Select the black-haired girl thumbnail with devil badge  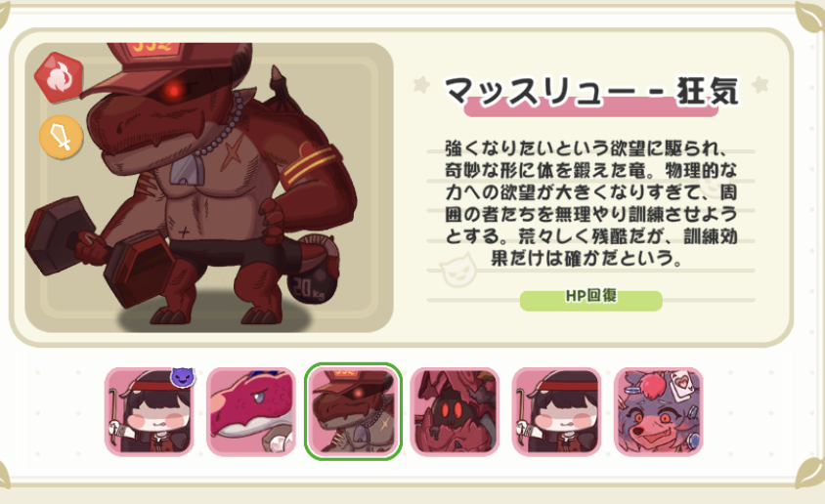[150, 411]
